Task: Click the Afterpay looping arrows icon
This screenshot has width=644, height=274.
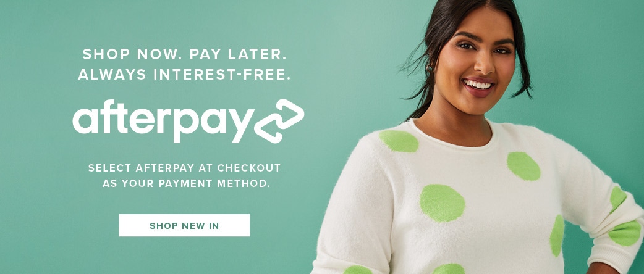Action: click(279, 121)
